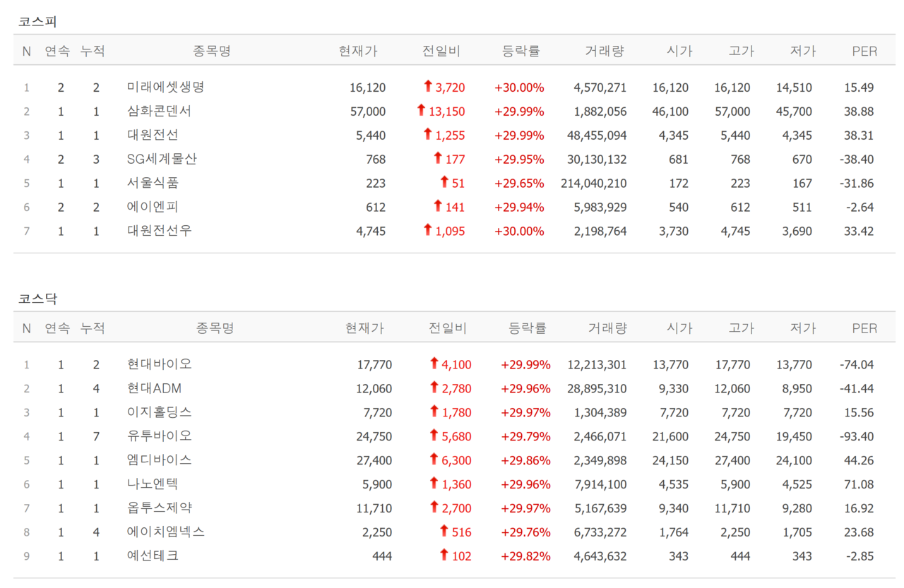Click rate +29.65% for 서울식품
This screenshot has width=904, height=588.
pos(519,184)
